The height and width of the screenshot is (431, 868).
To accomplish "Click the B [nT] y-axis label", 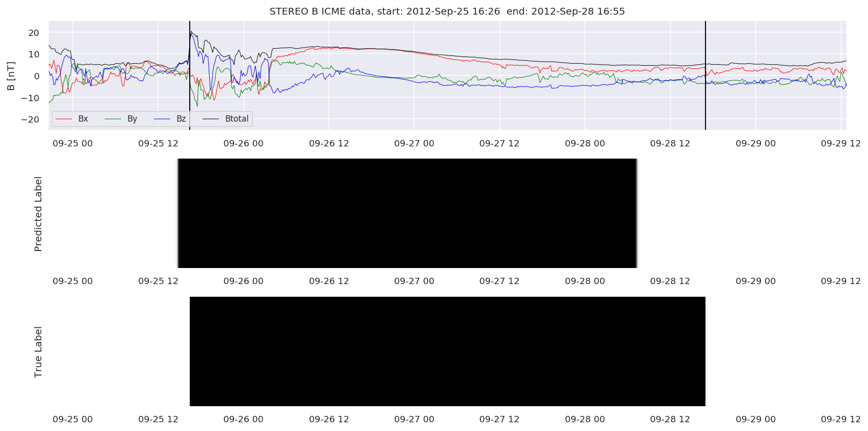I will point(11,76).
